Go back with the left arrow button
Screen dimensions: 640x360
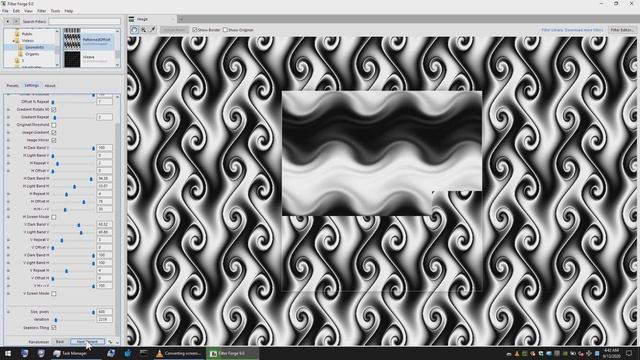(x=7, y=21)
